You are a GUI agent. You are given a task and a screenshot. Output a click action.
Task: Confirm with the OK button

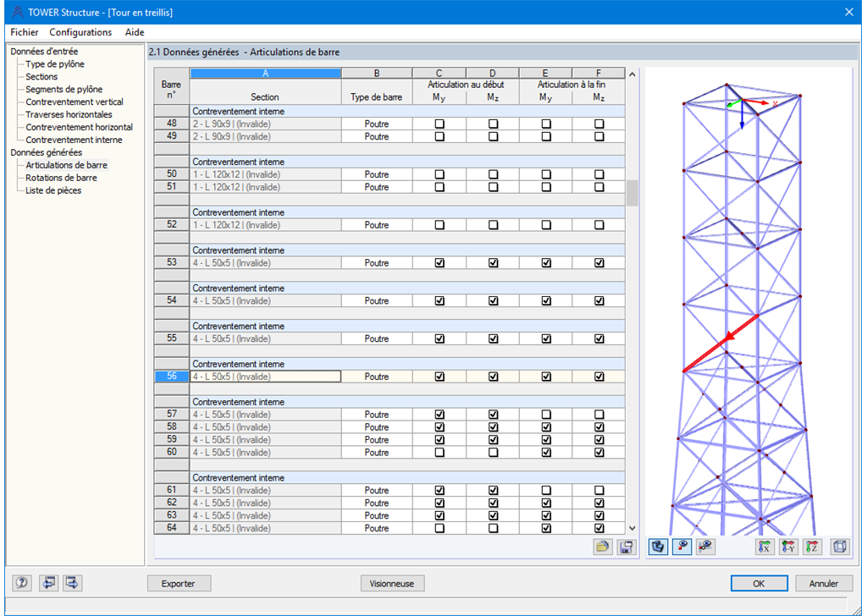pyautogui.click(x=759, y=583)
